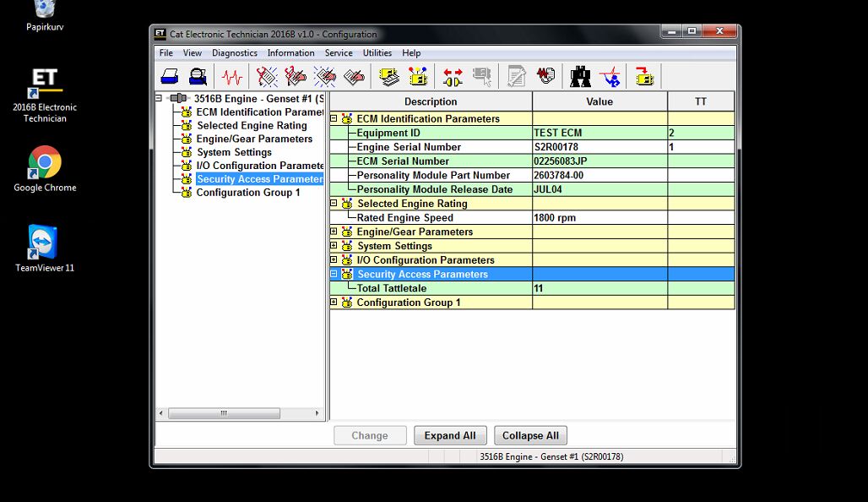Select Selected Engine Rating in left tree
868x502 pixels.
(x=252, y=125)
